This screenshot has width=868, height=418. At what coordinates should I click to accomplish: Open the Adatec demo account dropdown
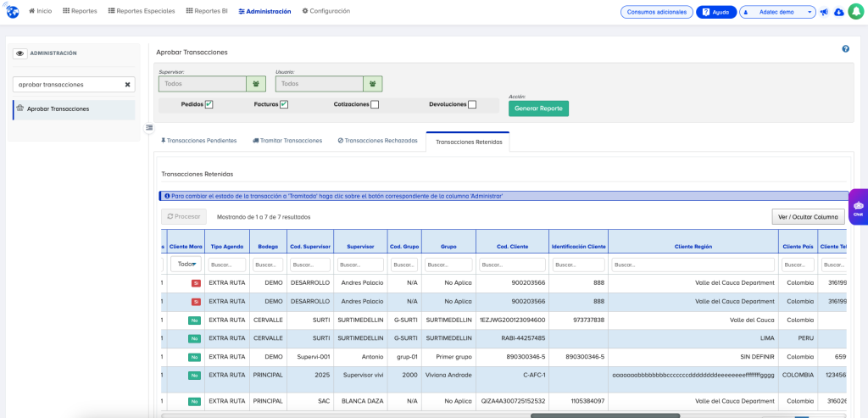pos(777,12)
